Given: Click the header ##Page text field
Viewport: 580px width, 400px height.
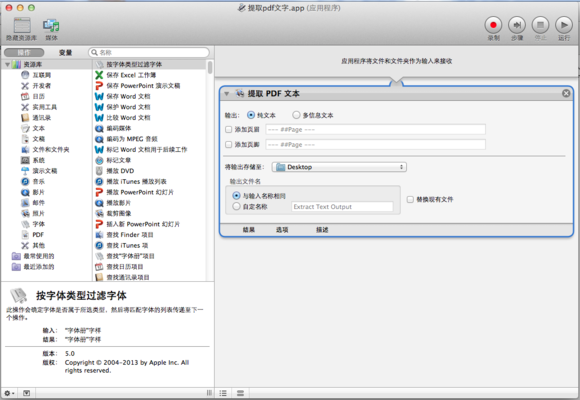Looking at the screenshot, I should click(375, 130).
